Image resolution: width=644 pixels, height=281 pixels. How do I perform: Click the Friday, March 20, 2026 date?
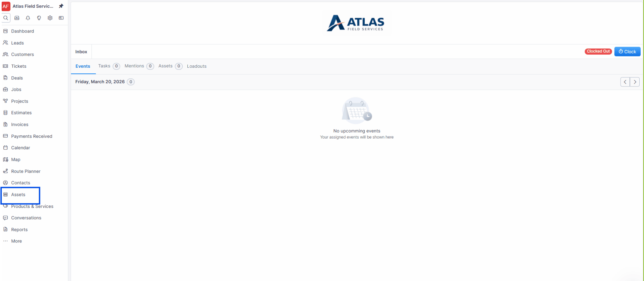[100, 82]
